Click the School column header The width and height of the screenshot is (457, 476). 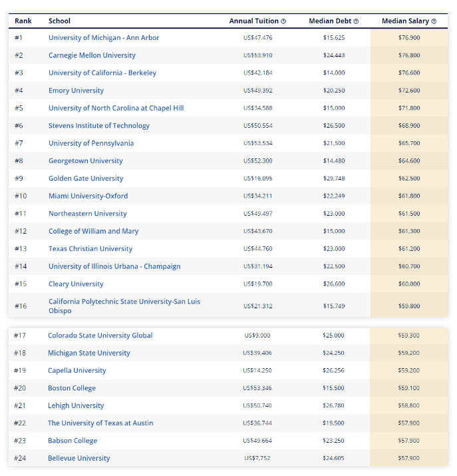[59, 21]
